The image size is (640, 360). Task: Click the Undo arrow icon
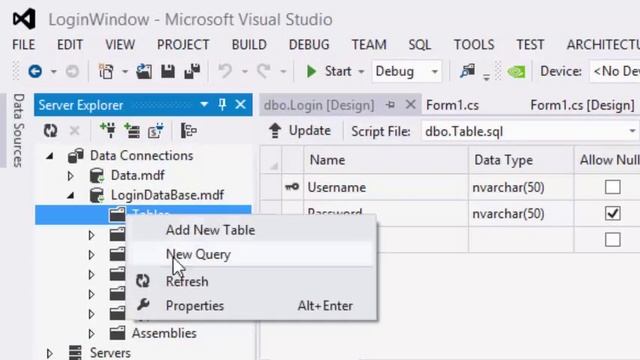[225, 72]
